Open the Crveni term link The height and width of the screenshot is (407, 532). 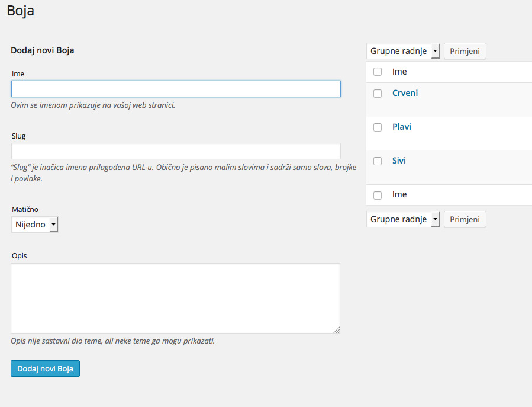click(x=405, y=93)
